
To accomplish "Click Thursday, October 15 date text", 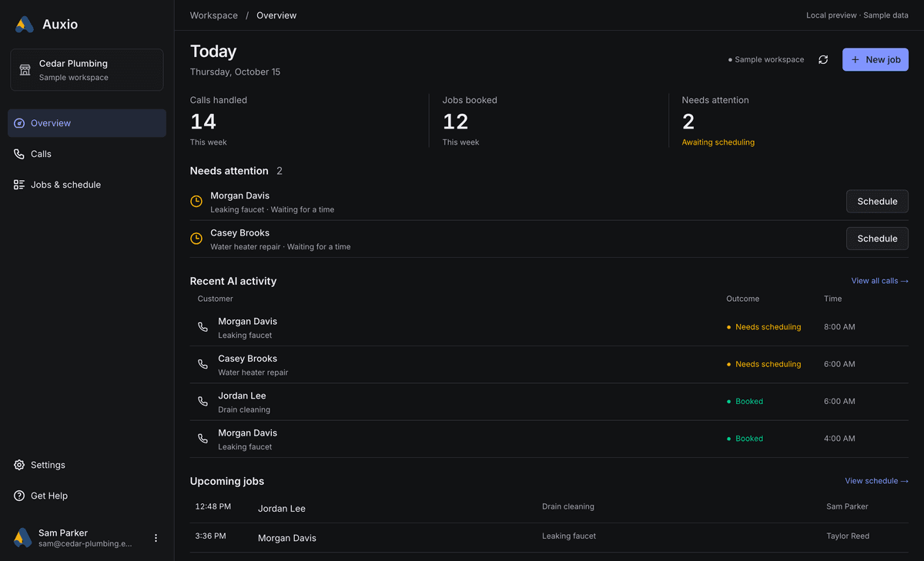I will [x=235, y=72].
